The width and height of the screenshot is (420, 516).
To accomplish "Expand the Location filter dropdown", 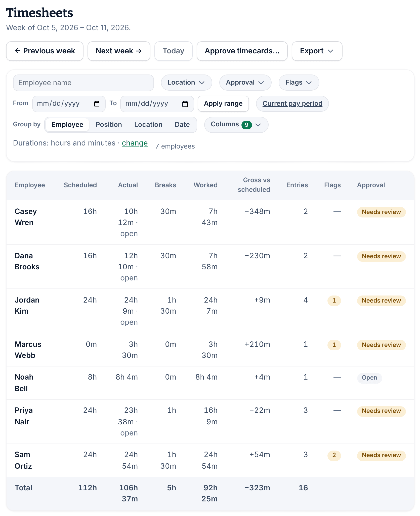I will coord(186,83).
